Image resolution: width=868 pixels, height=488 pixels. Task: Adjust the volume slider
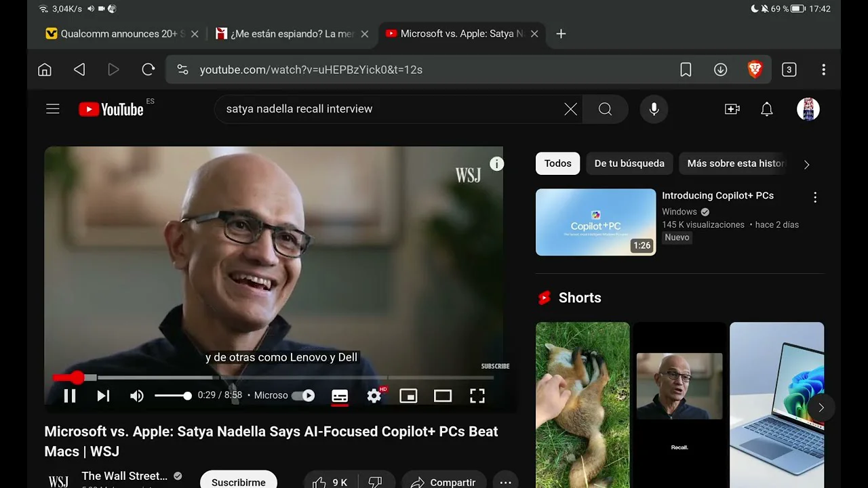click(173, 396)
